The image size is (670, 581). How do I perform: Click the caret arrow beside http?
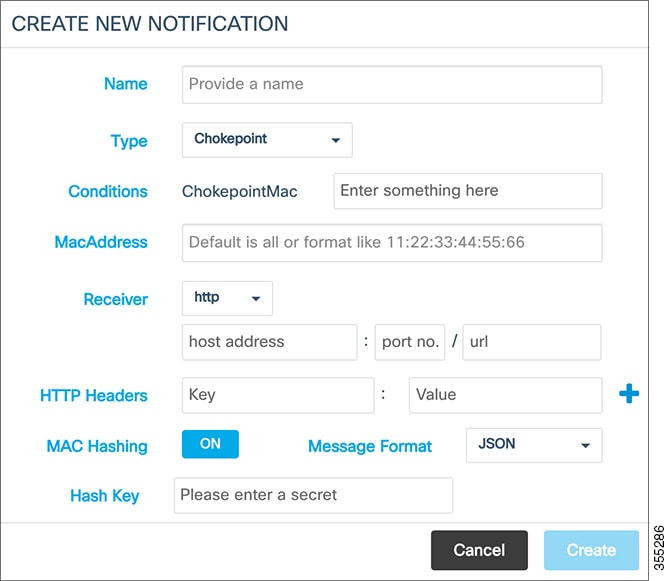click(x=256, y=299)
